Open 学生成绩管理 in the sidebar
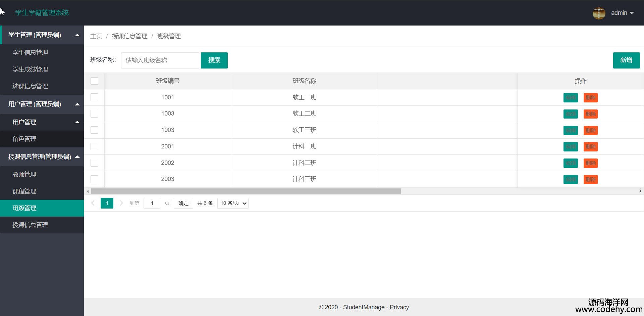Screen dimensions: 644x316 coord(42,70)
